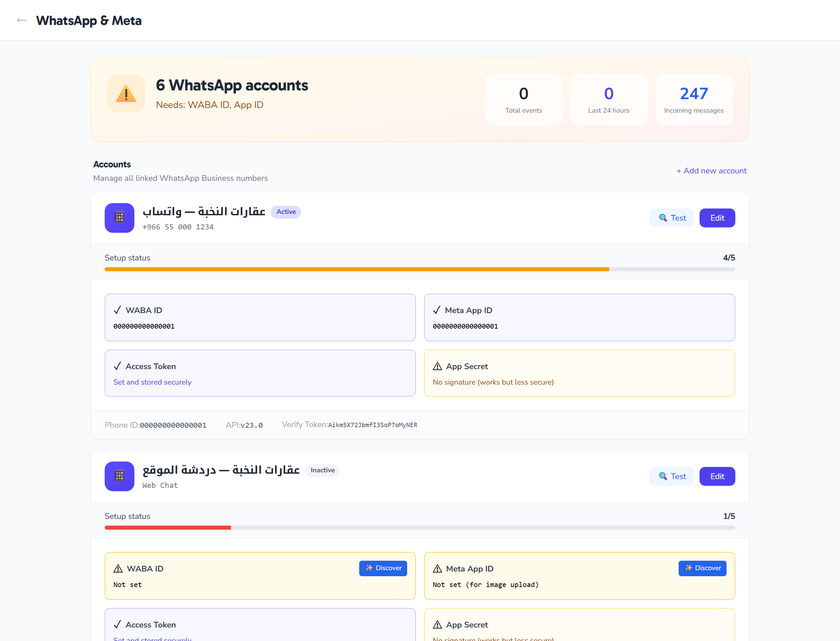840x641 pixels.
Task: Click the Meta App ID value 0000000000000001
Action: click(x=466, y=326)
